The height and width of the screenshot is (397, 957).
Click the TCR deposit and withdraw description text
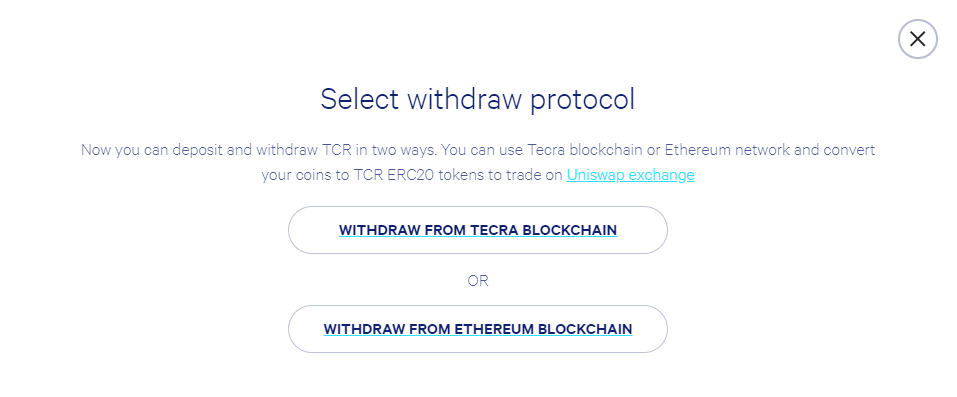click(x=478, y=162)
